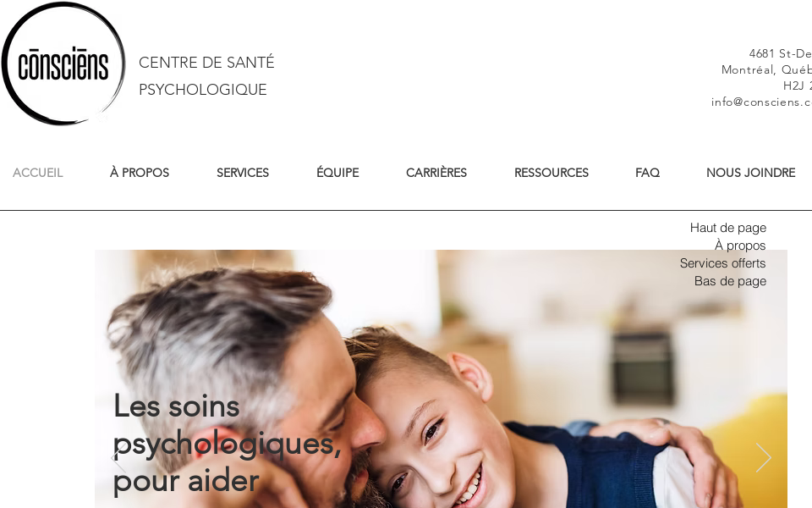Open the ÉQUIPE navigation item

click(337, 173)
